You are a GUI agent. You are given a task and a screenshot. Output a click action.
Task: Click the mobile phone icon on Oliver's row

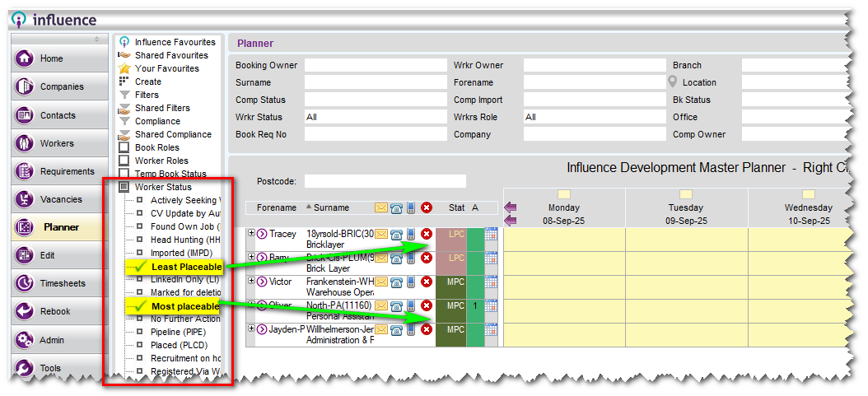[x=411, y=305]
